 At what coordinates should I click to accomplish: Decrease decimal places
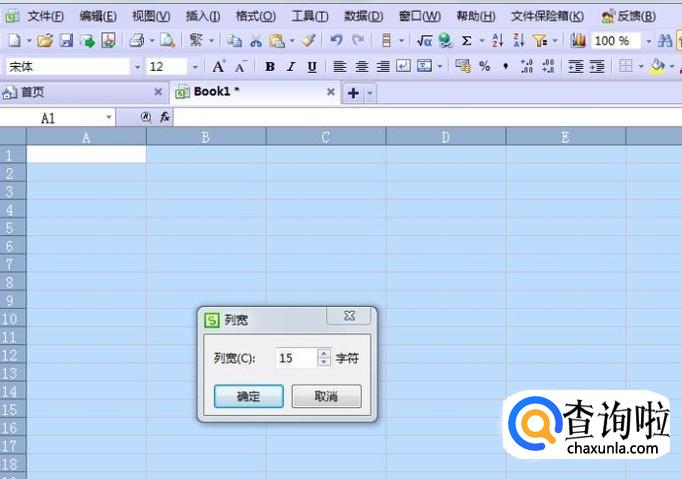(x=548, y=66)
